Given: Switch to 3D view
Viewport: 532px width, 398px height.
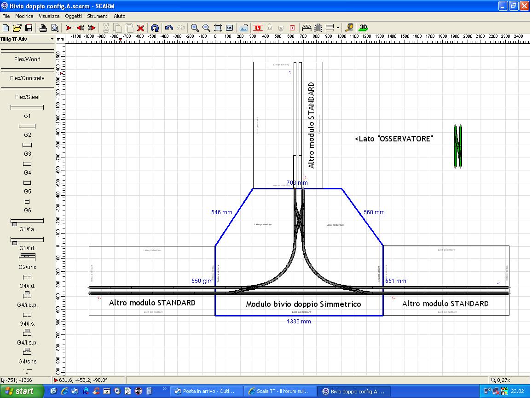Looking at the screenshot, I should (364, 28).
